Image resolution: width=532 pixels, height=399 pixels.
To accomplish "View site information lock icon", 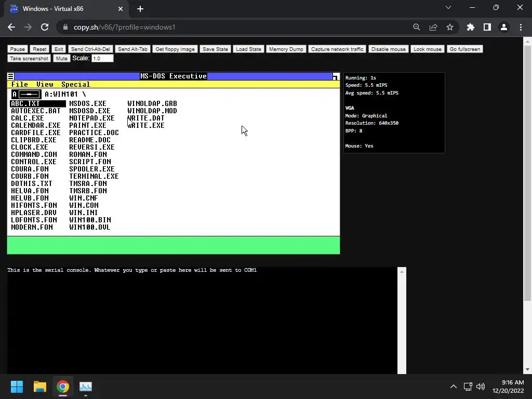I will (65, 27).
